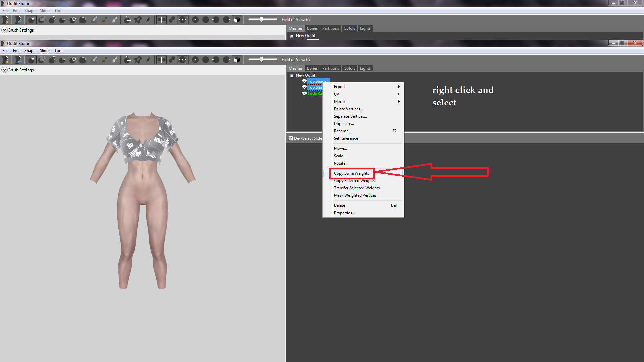The width and height of the screenshot is (644, 362).
Task: Select the Mask brush in lower window toolbar
Action: pos(42,60)
